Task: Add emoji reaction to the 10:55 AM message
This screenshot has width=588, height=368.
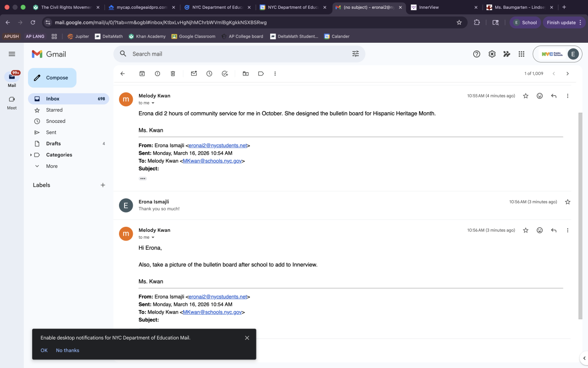Action: click(x=540, y=96)
